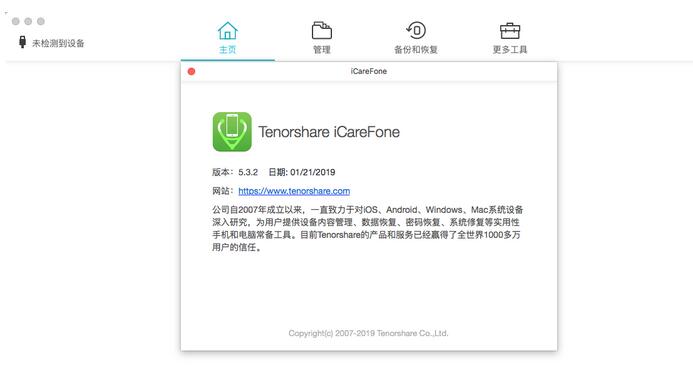Click the toolbox icon above 更多工具
This screenshot has height=387, width=693.
click(510, 31)
